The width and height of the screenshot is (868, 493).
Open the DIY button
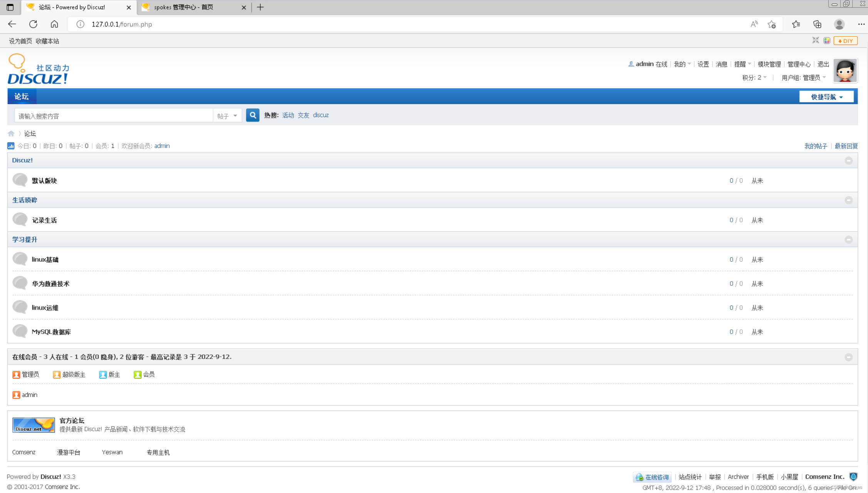coord(845,41)
